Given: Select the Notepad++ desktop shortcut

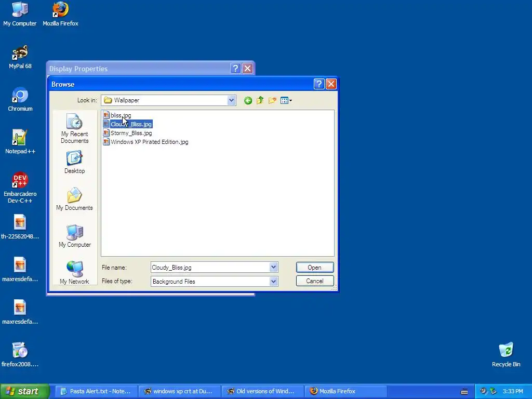Looking at the screenshot, I should 20,142.
